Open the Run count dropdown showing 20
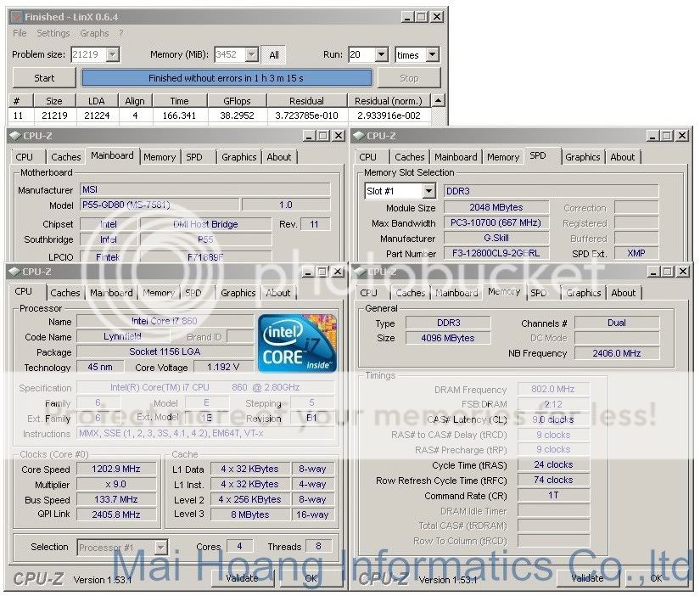The width and height of the screenshot is (700, 596). pos(382,55)
